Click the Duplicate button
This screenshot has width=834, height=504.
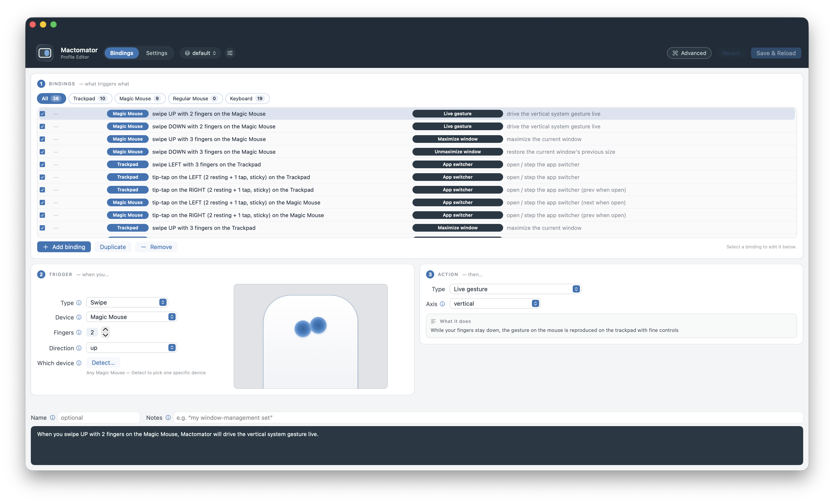tap(113, 247)
